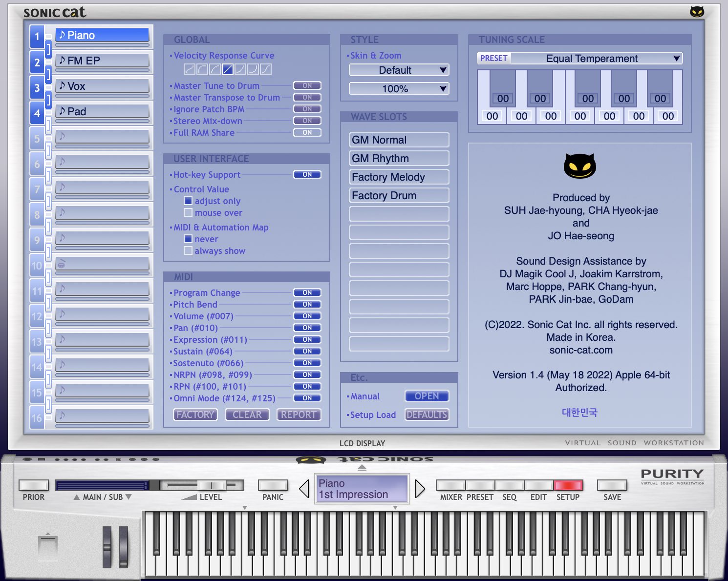The image size is (728, 581).
Task: Click the left arrow beside the patch name
Action: click(305, 489)
